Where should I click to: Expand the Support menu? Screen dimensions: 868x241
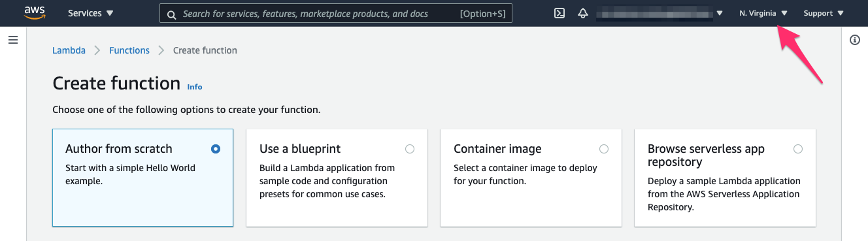click(824, 13)
